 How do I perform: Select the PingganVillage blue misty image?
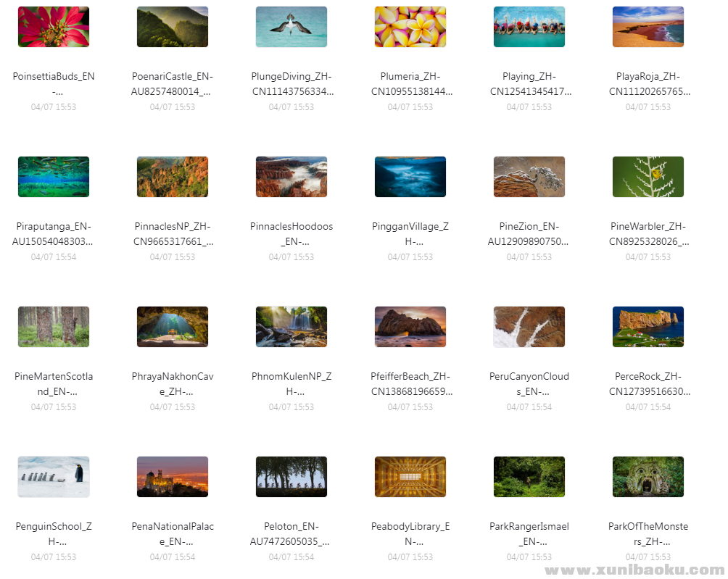point(410,177)
